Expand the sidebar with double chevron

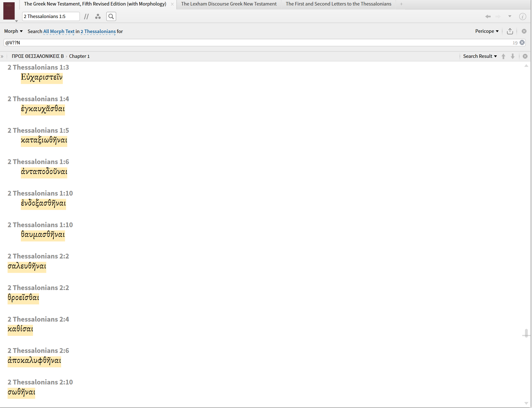pos(2,56)
